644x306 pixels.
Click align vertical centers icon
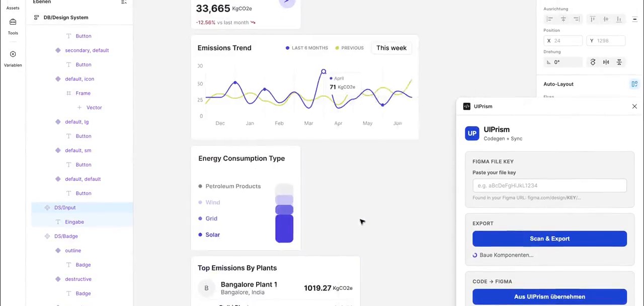pos(606,19)
